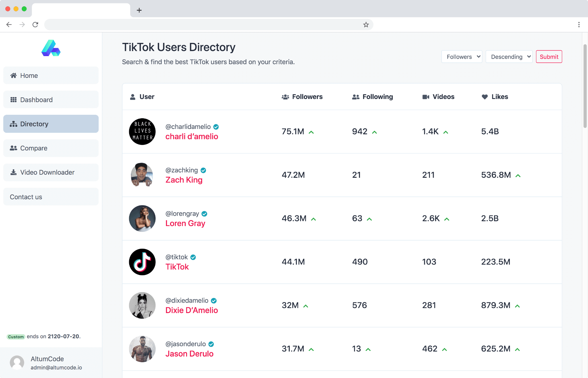Go back with browser back arrow

9,25
